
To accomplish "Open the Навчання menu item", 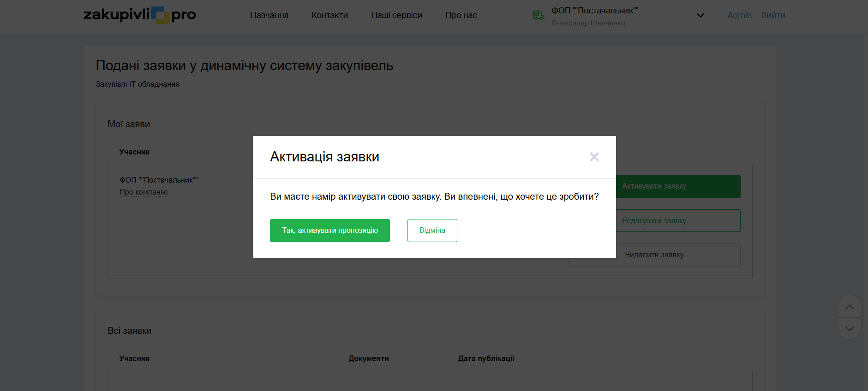I will pos(269,15).
